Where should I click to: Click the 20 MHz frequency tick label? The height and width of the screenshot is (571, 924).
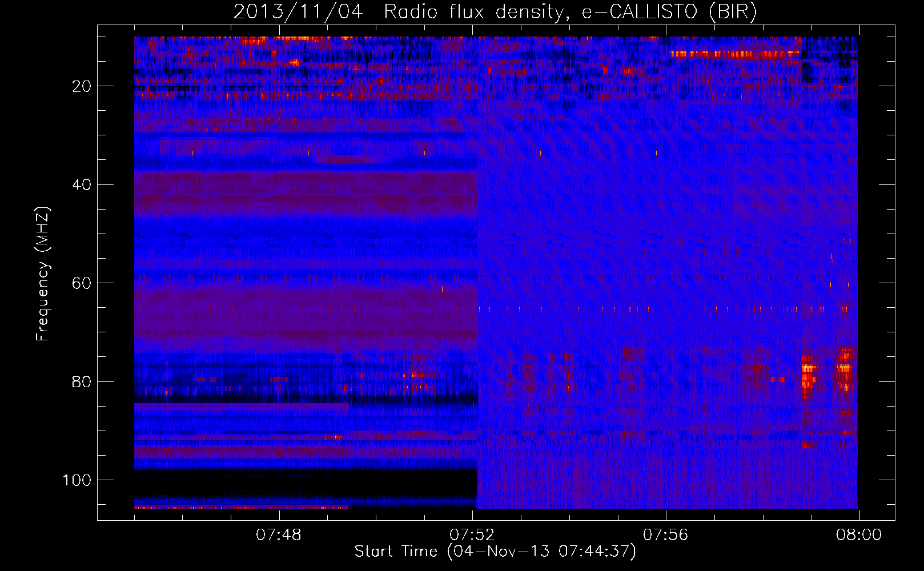click(82, 86)
